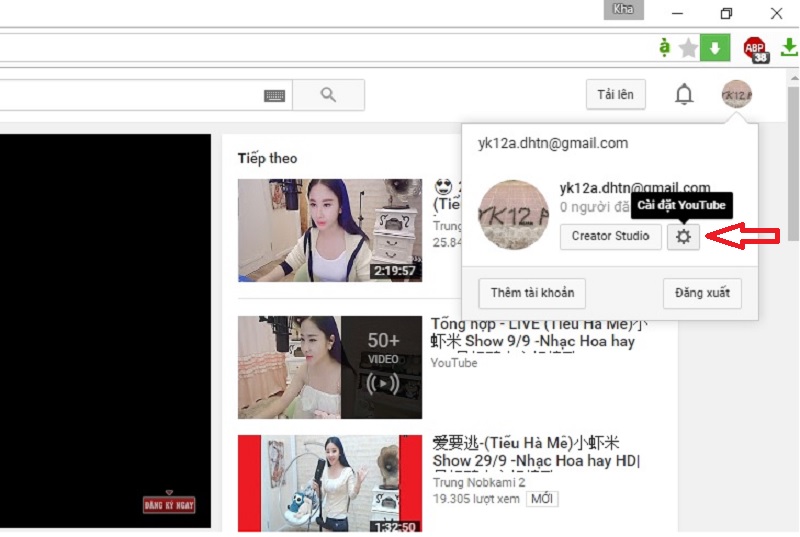800x537 pixels.
Task: Click the green download arrow extension button
Action: (715, 48)
